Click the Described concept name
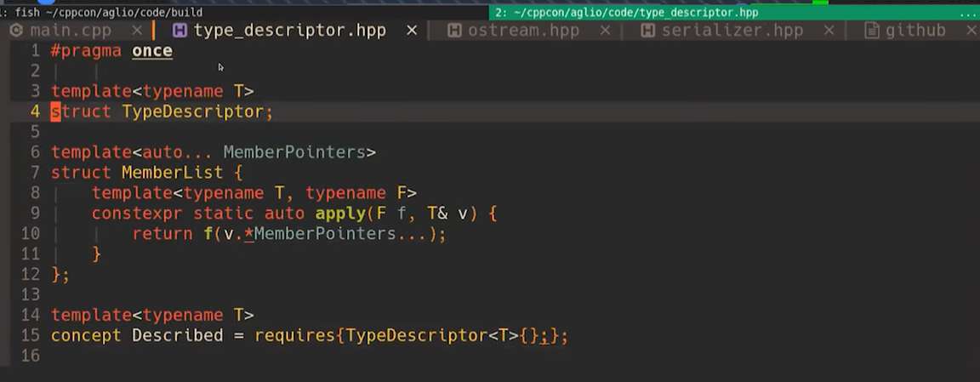 pos(177,335)
